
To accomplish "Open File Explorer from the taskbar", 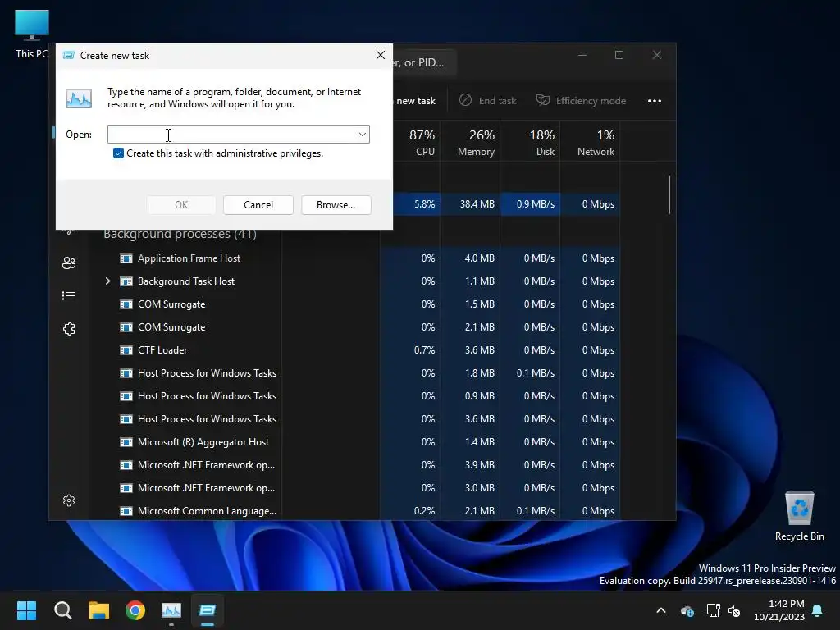I will click(x=99, y=610).
